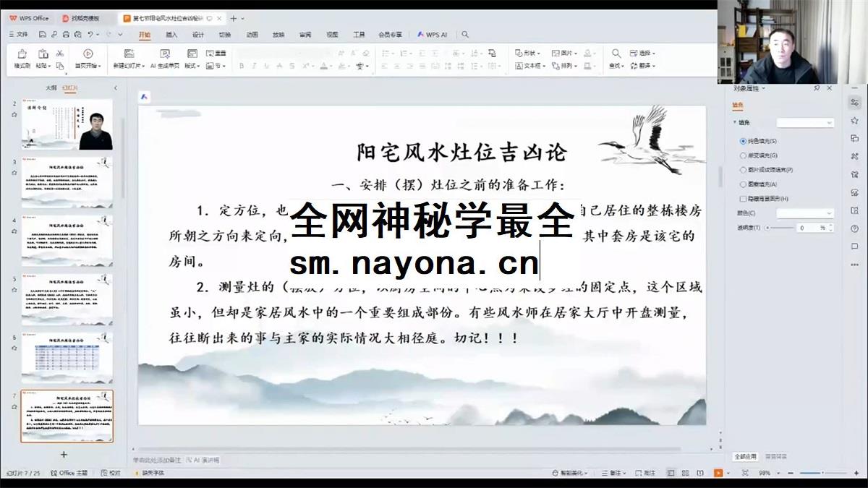Open the Picture dropdown in ribbon
The width and height of the screenshot is (868, 488).
[564, 53]
